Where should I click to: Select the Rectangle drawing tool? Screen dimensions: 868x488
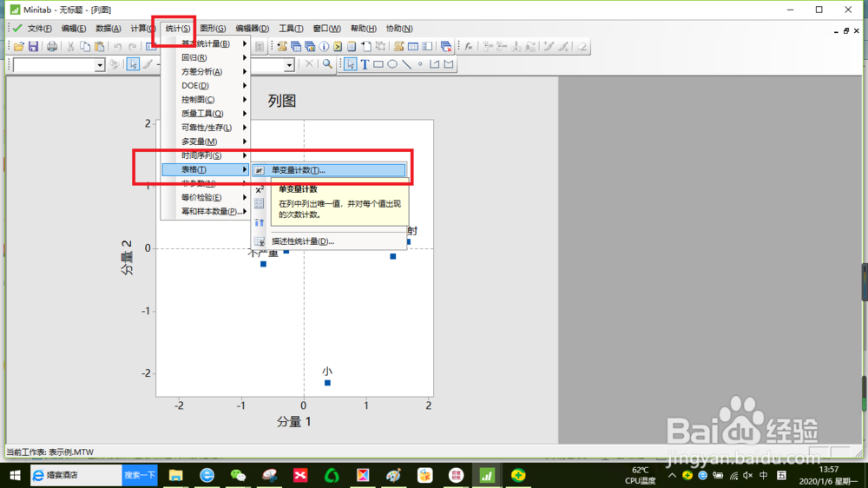tap(378, 64)
